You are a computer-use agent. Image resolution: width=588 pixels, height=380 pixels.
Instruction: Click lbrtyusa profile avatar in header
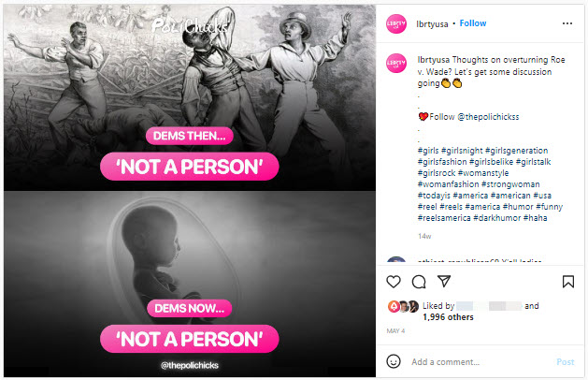coord(396,22)
